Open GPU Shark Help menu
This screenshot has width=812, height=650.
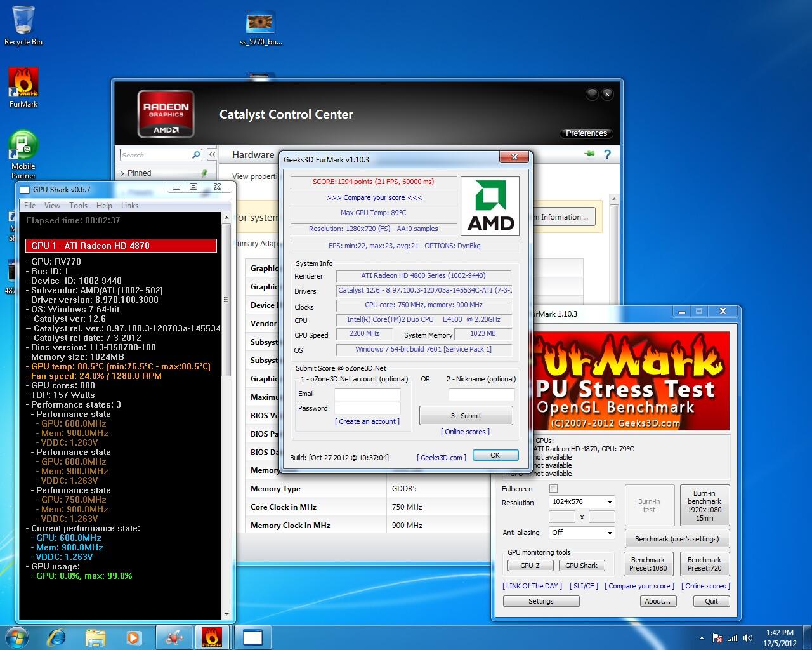(104, 206)
